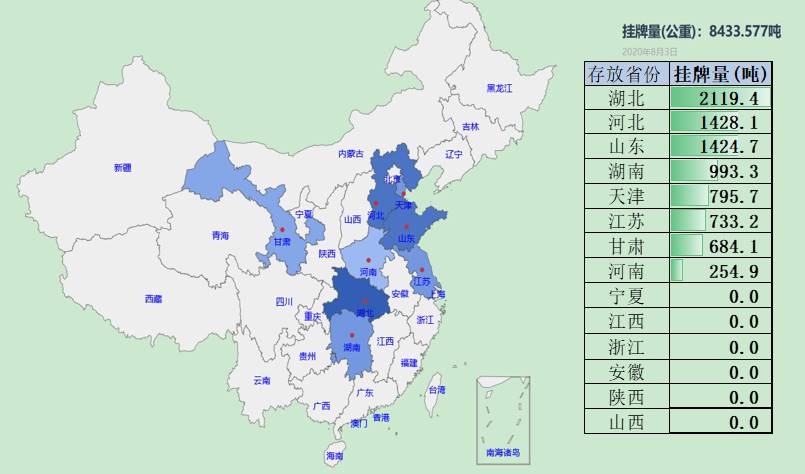Click the 1424.7 data bar value
Viewport: 805px width, 474px height.
pyautogui.click(x=721, y=147)
